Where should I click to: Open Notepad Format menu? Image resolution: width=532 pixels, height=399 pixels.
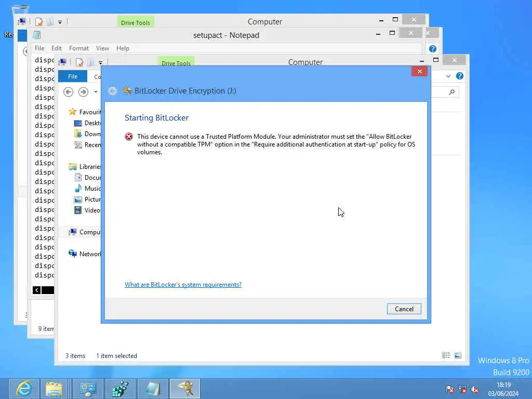[79, 48]
